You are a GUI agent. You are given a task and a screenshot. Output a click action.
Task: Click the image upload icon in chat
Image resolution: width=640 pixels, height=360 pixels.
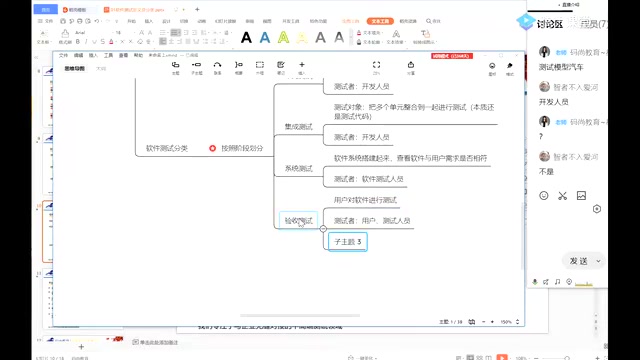[x=581, y=196]
